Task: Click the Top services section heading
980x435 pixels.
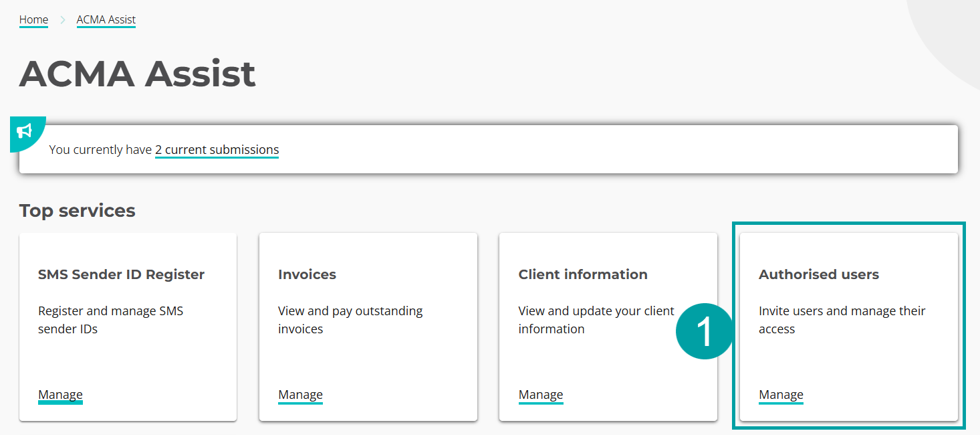Action: [77, 209]
